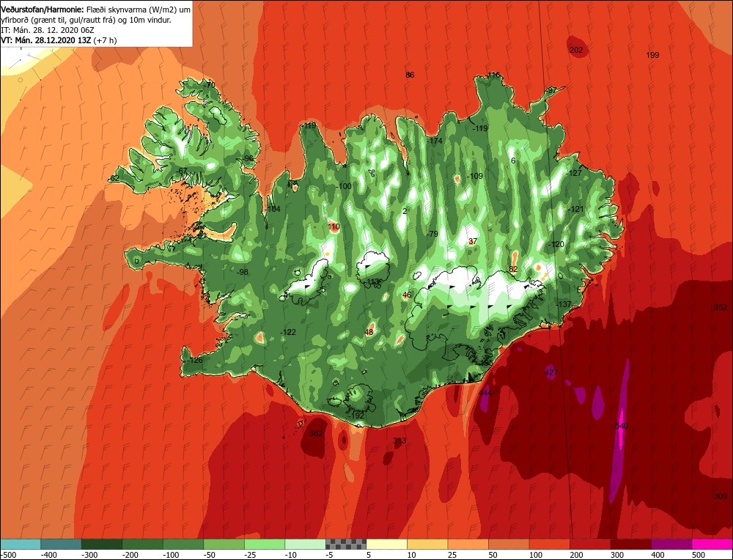
Task: Click the flux value 540 in the magenta streak
Action: pos(622,426)
